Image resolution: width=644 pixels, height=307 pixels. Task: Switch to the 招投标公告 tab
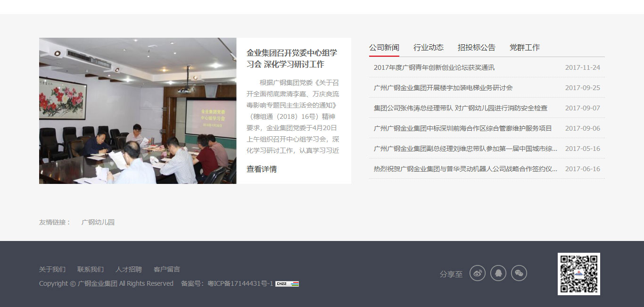[x=476, y=47]
